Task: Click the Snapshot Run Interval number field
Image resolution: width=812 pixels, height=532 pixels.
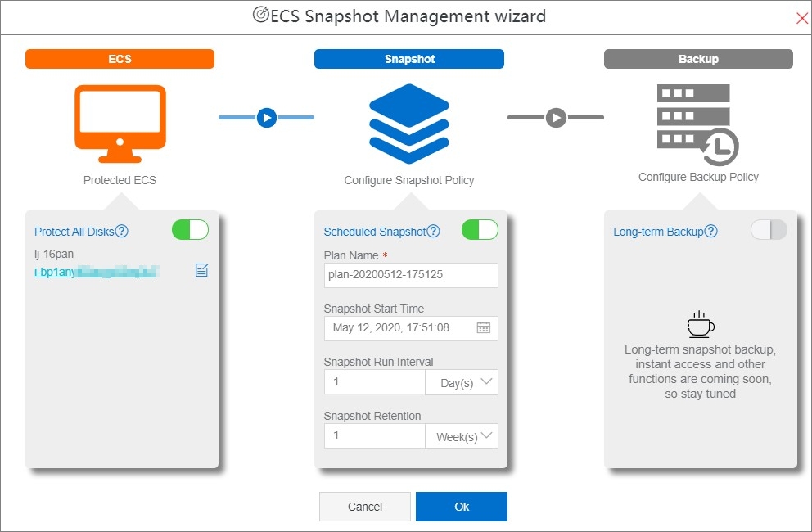Action: 374,382
